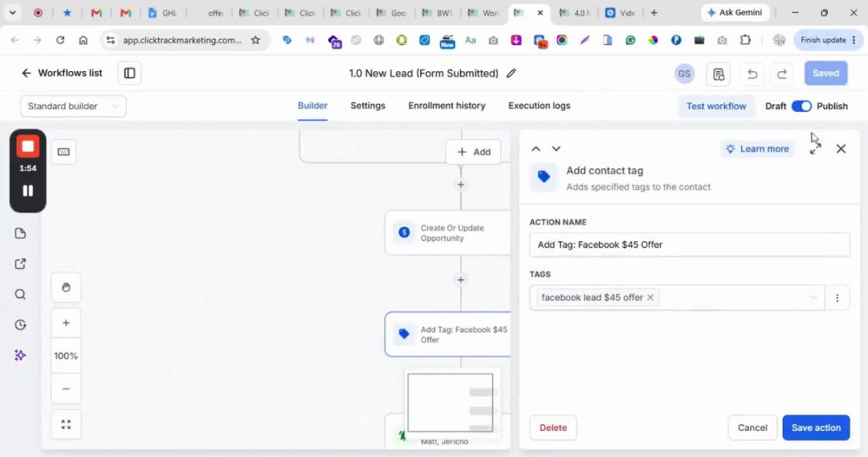Go to next action with down chevron

(x=556, y=149)
